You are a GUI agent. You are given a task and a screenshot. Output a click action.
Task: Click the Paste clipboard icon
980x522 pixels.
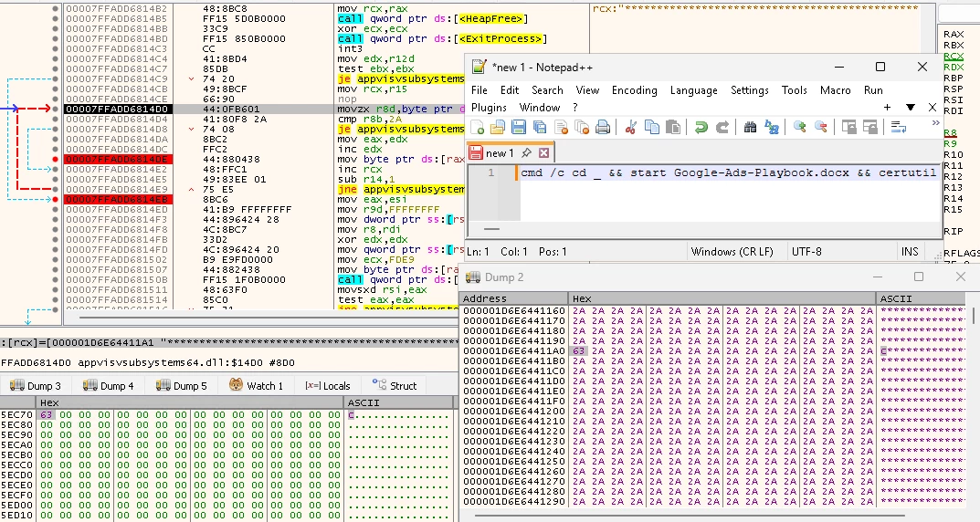point(673,128)
